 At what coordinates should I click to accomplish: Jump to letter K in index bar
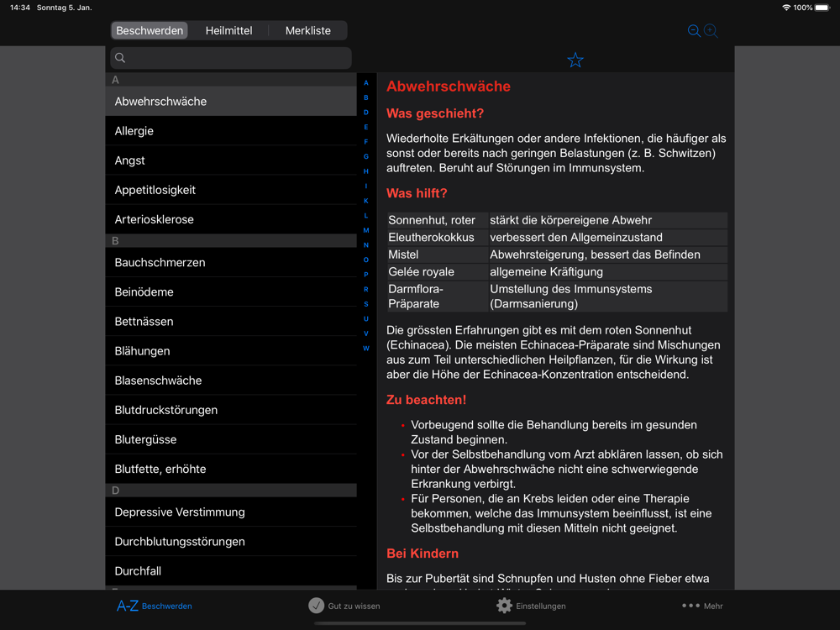coord(366,201)
